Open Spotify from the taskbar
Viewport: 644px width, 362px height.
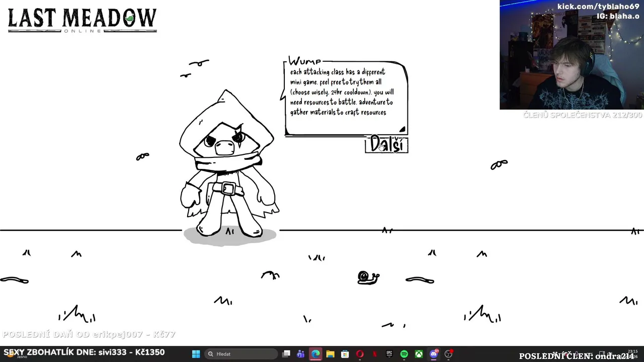[404, 354]
